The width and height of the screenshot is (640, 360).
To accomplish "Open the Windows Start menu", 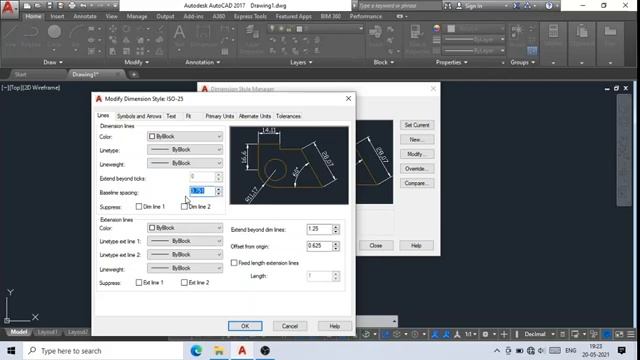I will click(x=11, y=351).
